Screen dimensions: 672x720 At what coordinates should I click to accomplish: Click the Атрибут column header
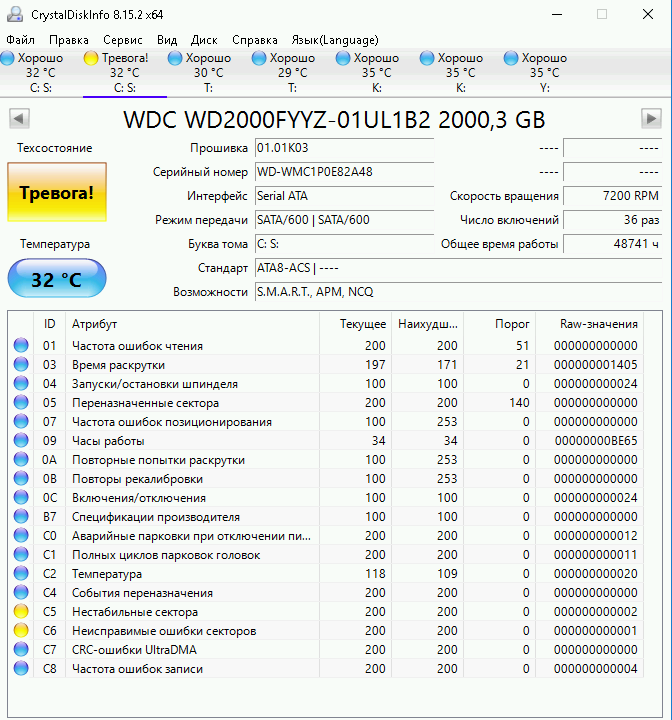click(192, 324)
